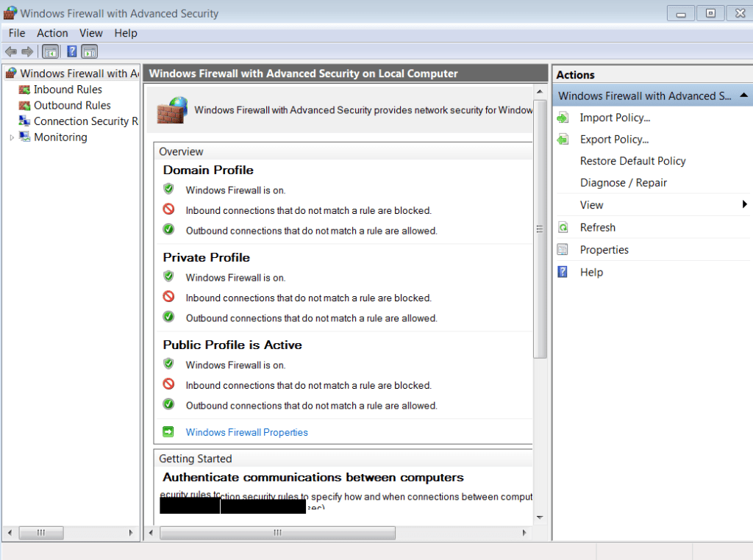Click Restore Default Policy action
This screenshot has width=753, height=560.
point(632,161)
